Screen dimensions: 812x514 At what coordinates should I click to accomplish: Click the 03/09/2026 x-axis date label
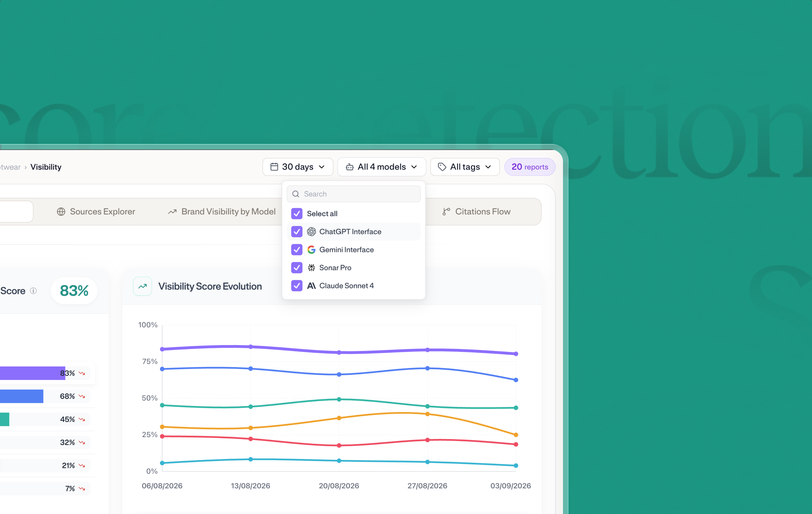[511, 486]
